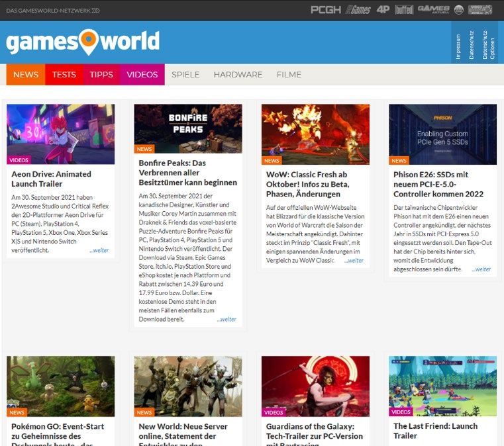
Task: Open the TIPPS section
Action: click(x=101, y=75)
